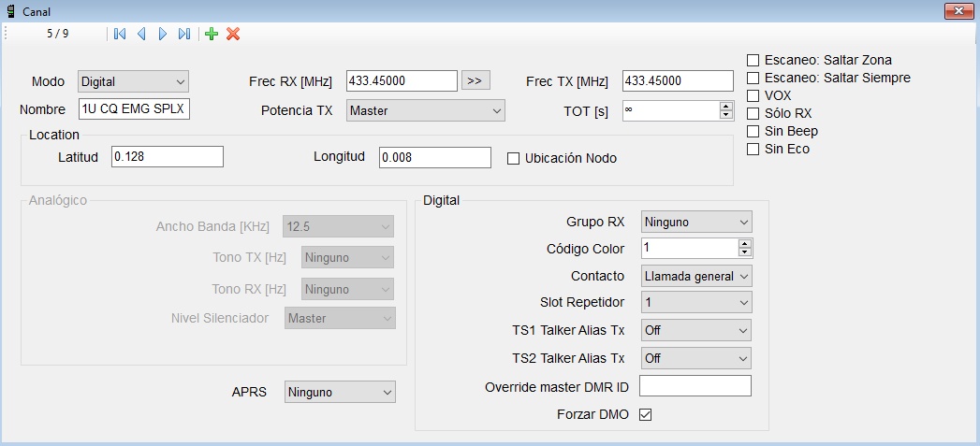Delete current channel with red X

[x=233, y=34]
